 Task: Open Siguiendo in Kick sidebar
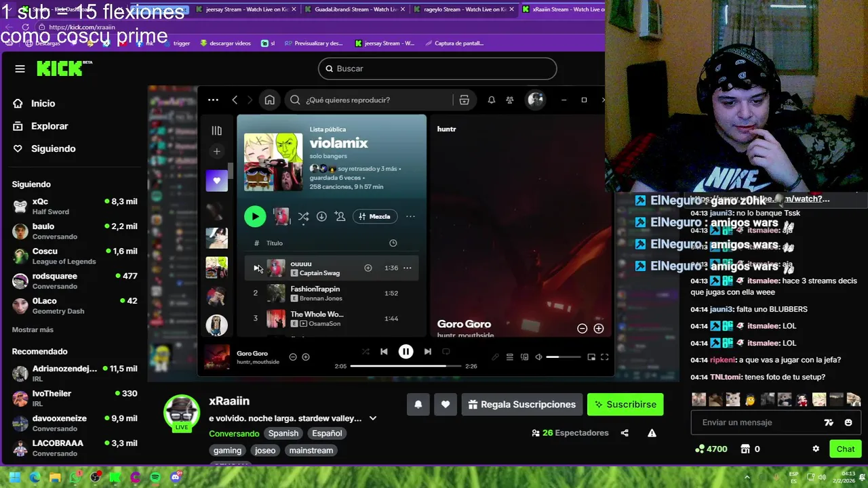(44, 148)
